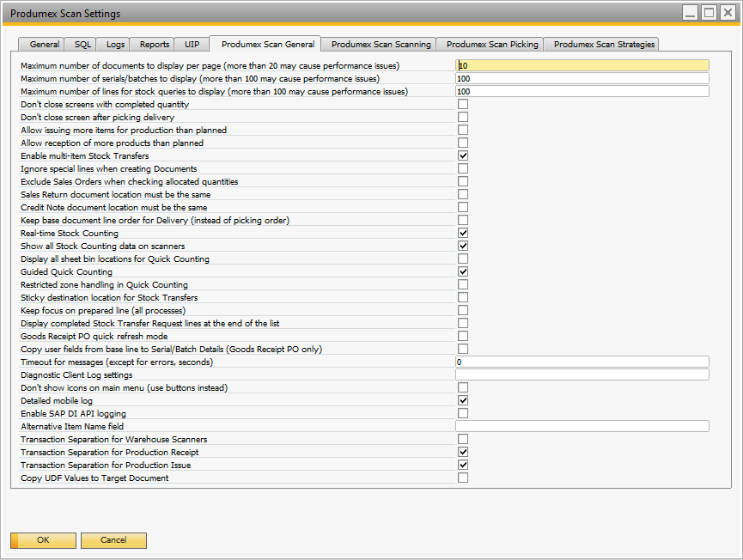
Task: Disable Enable multi-item Stock Transfers checkbox
Action: [x=463, y=155]
